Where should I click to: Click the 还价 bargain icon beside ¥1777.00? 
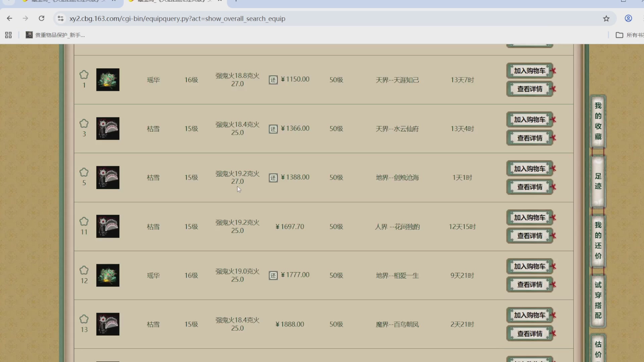click(273, 276)
